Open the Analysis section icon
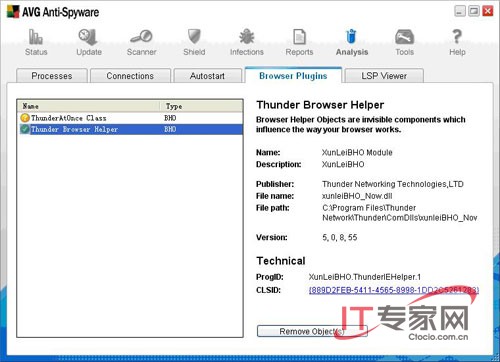This screenshot has width=500, height=362. (351, 36)
